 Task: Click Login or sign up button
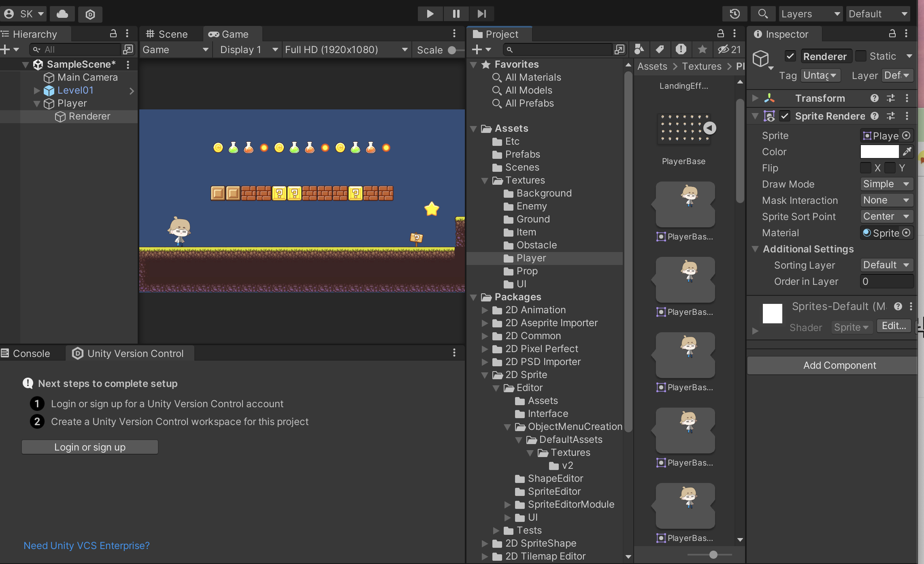pyautogui.click(x=90, y=447)
